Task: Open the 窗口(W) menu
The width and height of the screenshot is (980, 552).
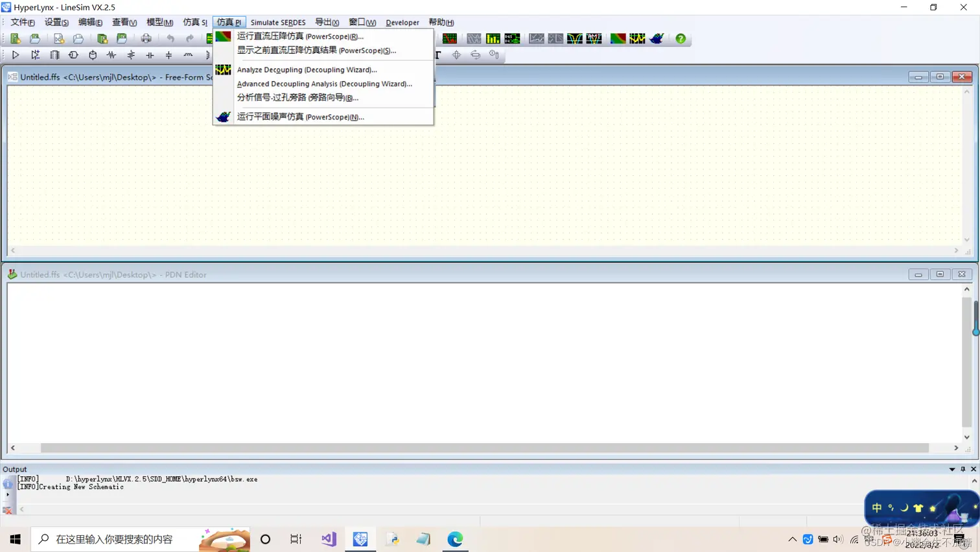Action: [362, 22]
